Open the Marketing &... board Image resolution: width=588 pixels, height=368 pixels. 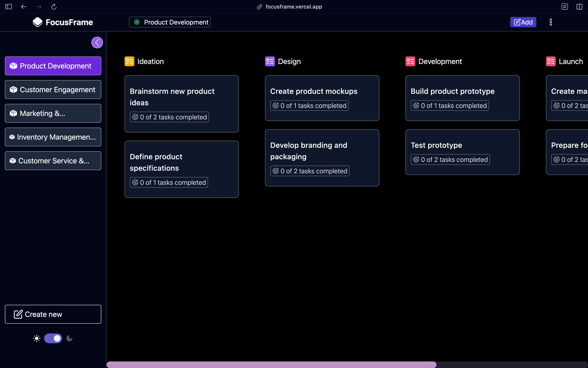tap(53, 113)
